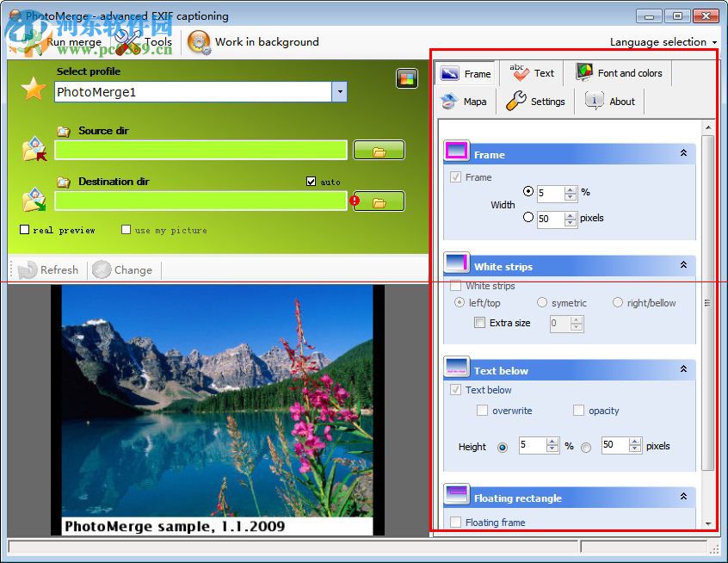
Task: Click the settings panel vertical scrollbar
Action: [x=707, y=303]
